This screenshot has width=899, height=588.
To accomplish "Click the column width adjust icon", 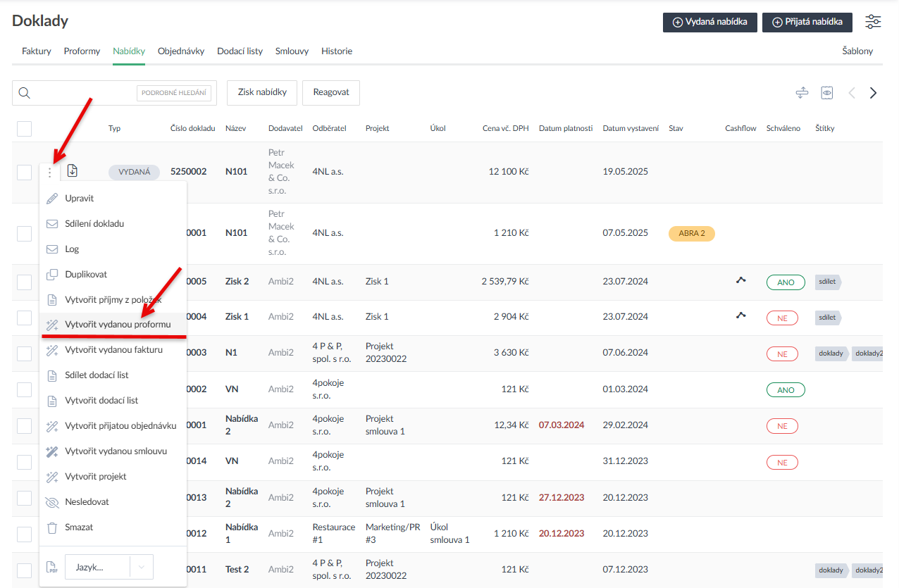I will (802, 93).
